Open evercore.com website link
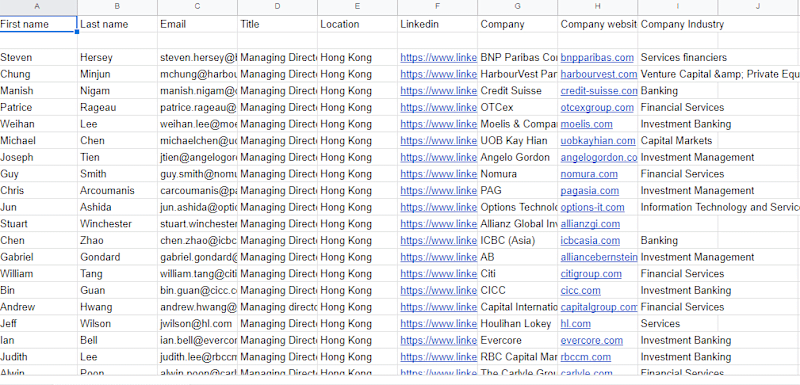This screenshot has height=385, width=800. click(x=592, y=341)
